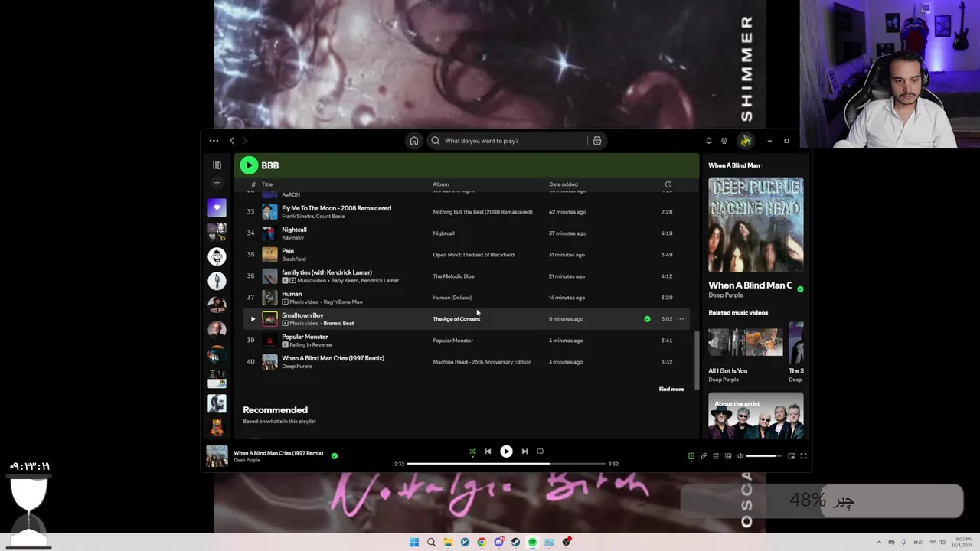Toggle Now Playing view icon
Screen dimensions: 980x551
tap(691, 456)
